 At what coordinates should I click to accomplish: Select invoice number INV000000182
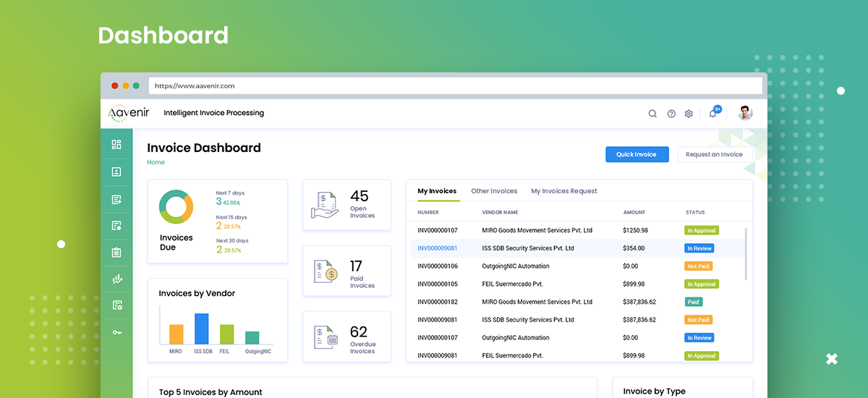pyautogui.click(x=438, y=302)
